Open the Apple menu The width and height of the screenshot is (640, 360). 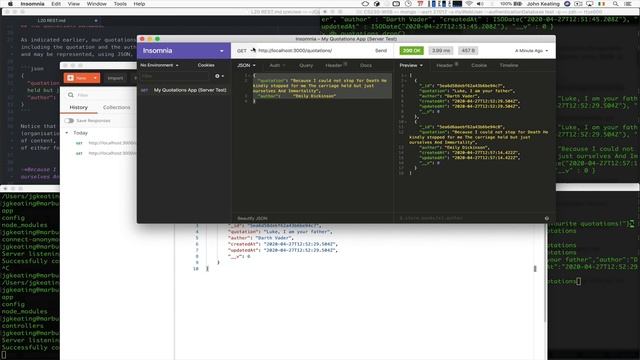(x=10, y=4)
